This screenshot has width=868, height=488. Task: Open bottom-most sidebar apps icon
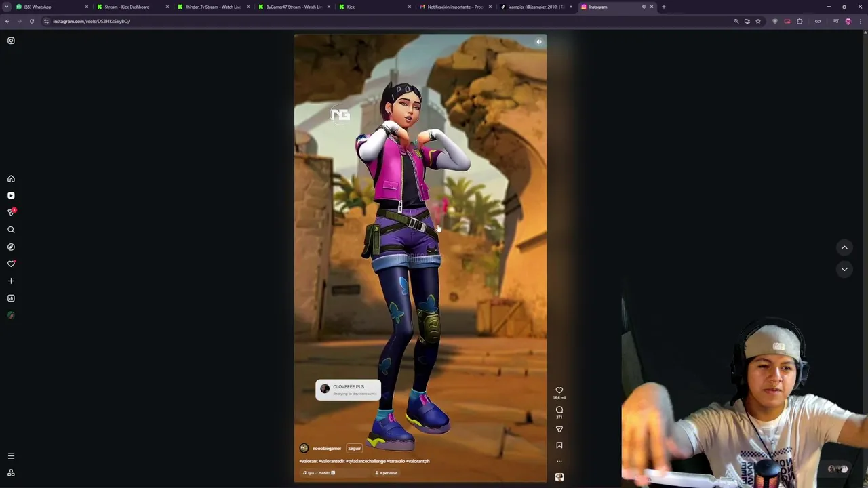(x=11, y=473)
